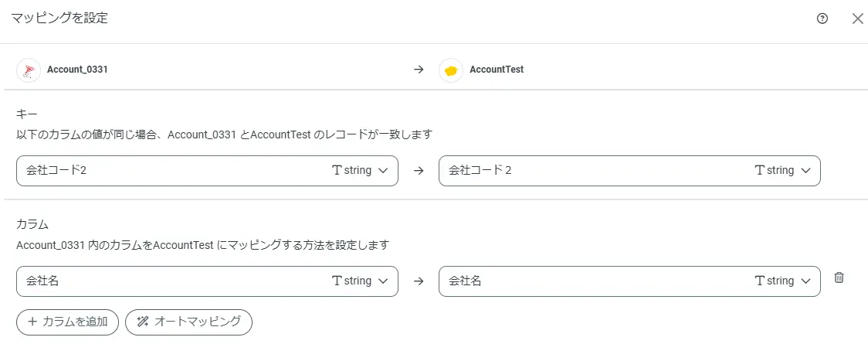Click the arrow between source and destination
Image resolution: width=868 pixels, height=361 pixels.
pyautogui.click(x=419, y=70)
